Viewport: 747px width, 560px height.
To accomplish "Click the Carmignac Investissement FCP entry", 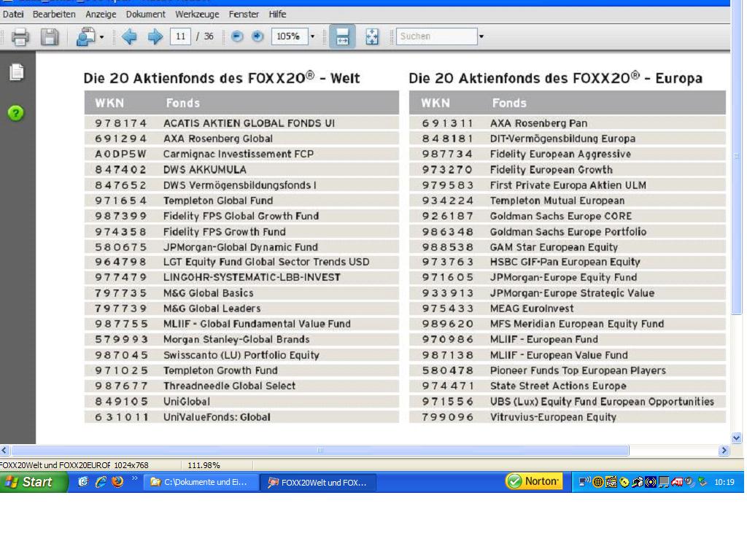I will coord(239,154).
